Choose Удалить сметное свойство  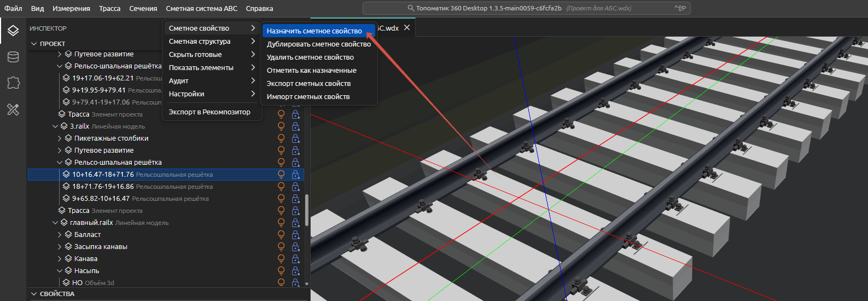point(319,57)
